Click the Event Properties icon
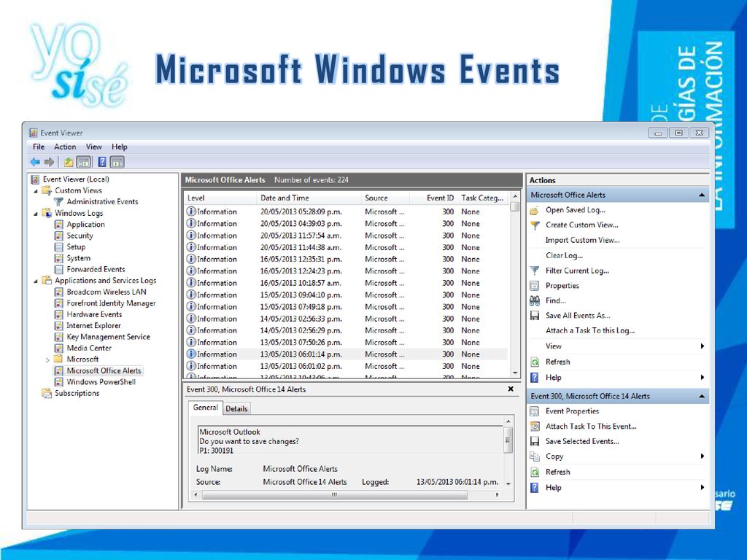This screenshot has height=560, width=747. (x=535, y=411)
